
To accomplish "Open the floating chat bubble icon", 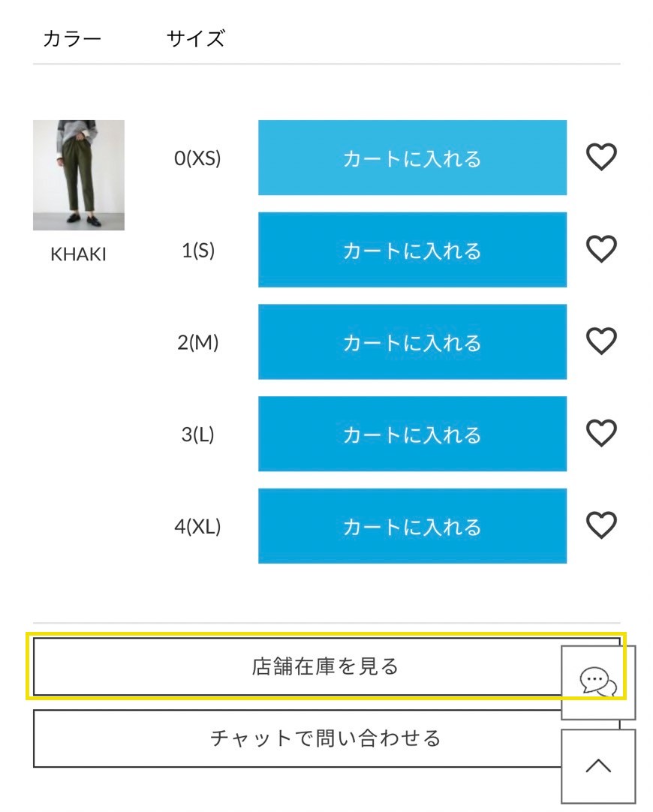I will click(x=598, y=682).
